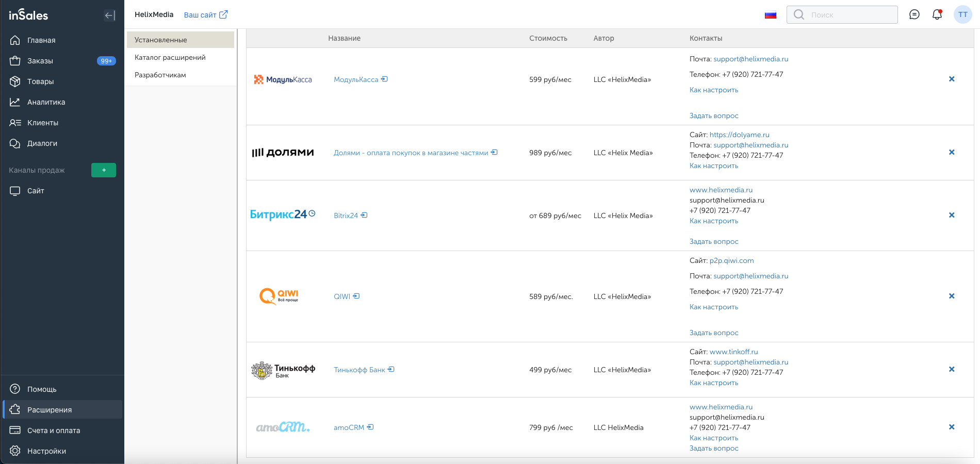Click Задать вопрос for amoCRM

pyautogui.click(x=714, y=448)
